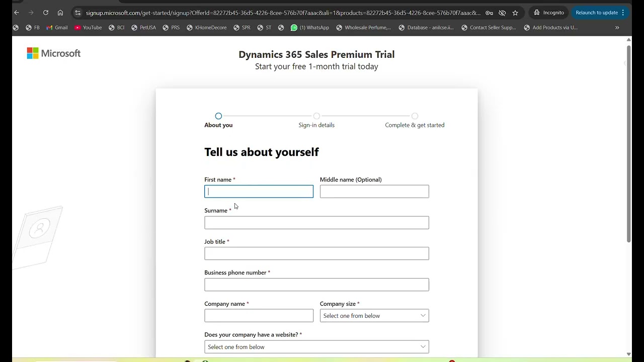Click the Job title input field
This screenshot has height=362, width=644.
coord(316,253)
